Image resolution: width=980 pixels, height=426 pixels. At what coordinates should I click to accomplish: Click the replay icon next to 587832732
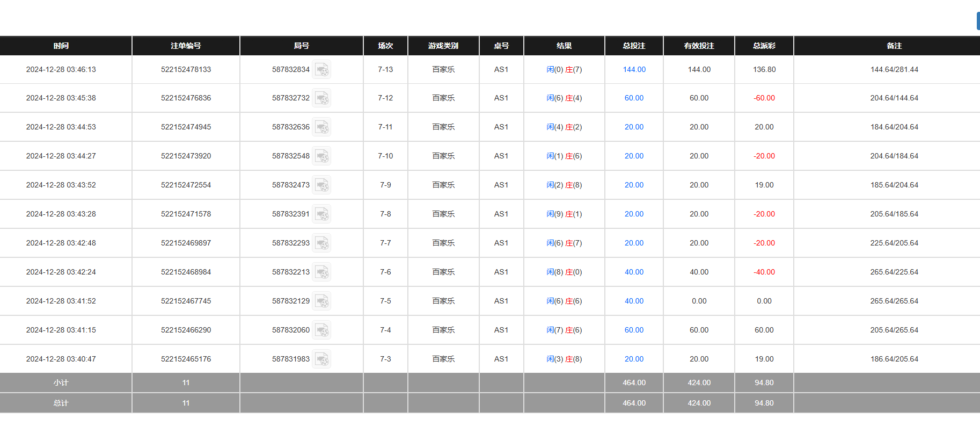click(x=321, y=98)
